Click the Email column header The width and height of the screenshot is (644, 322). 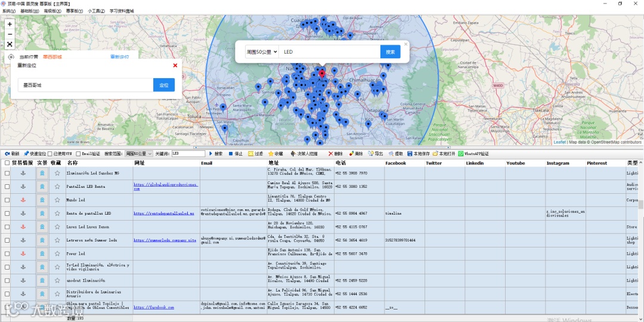pyautogui.click(x=233, y=163)
